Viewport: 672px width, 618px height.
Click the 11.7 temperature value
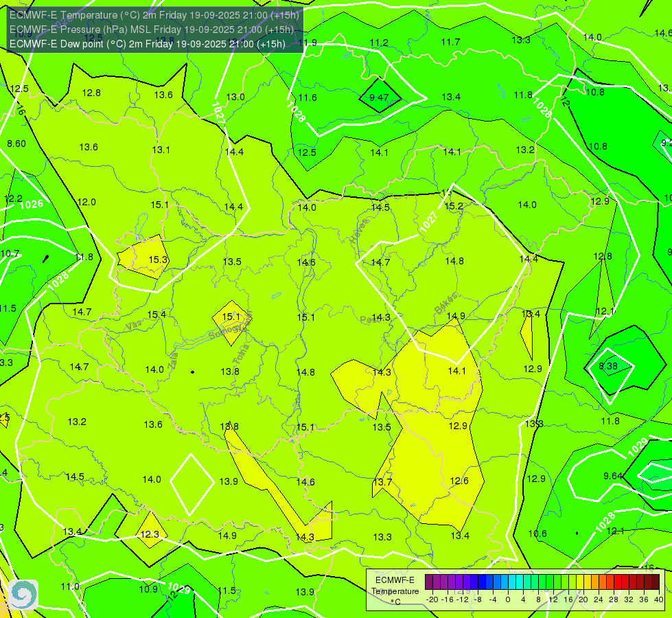(450, 42)
